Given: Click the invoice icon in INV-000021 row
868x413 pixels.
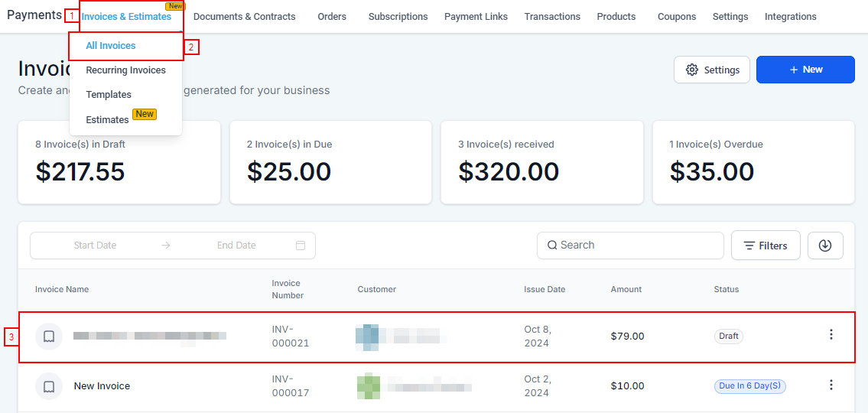Looking at the screenshot, I should [49, 336].
